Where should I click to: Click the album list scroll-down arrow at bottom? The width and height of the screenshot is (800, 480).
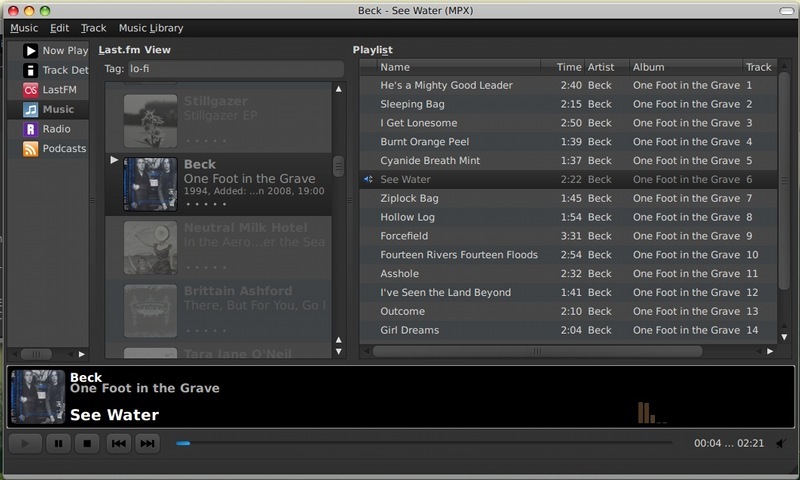click(x=338, y=351)
